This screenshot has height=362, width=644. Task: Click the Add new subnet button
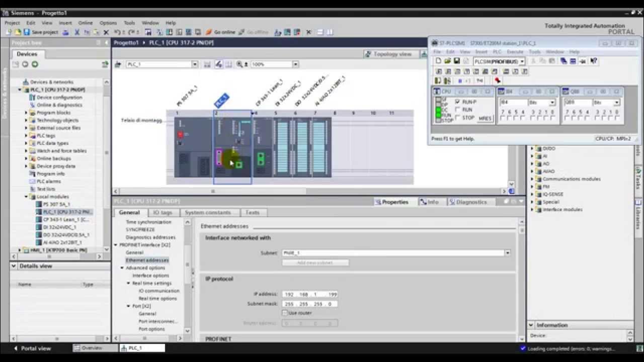[315, 262]
